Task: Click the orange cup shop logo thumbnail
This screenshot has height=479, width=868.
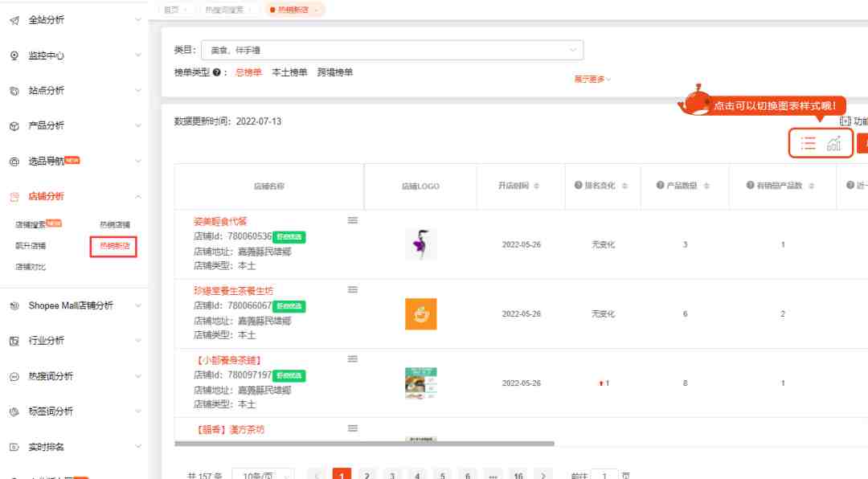Action: click(420, 314)
